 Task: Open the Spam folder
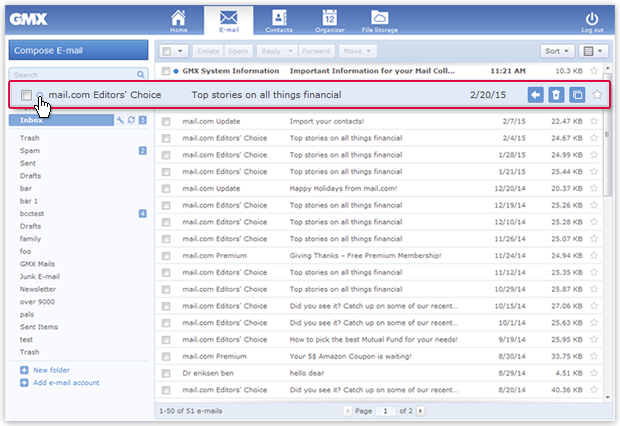(x=30, y=150)
